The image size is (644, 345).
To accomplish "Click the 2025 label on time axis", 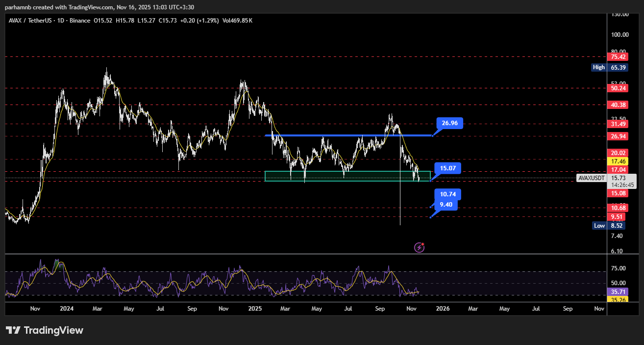I will tap(255, 309).
